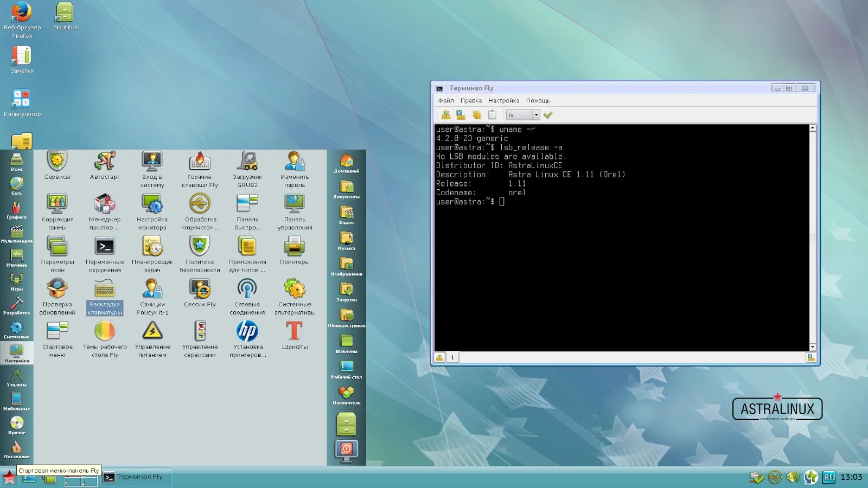Open Приложения для типов settings
Viewport: 868px width, 488px height.
tap(247, 254)
